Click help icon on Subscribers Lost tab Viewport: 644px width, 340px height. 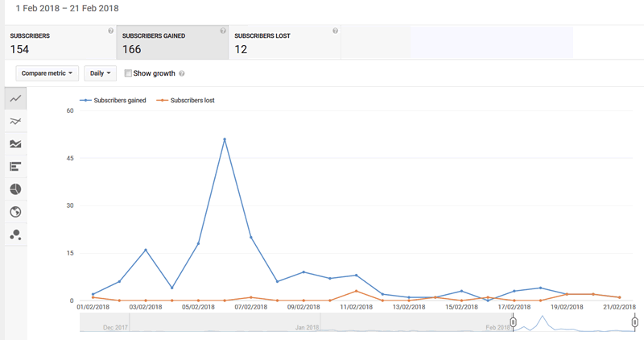coord(335,31)
